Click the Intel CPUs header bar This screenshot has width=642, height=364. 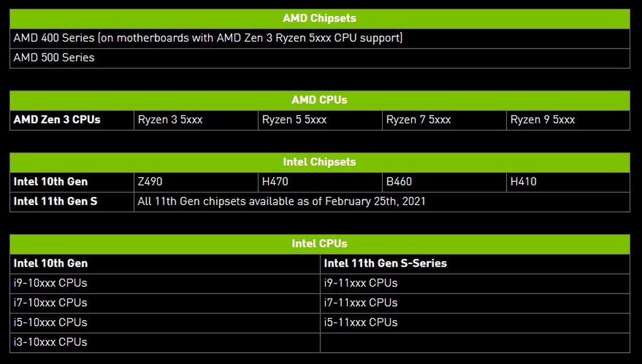pos(319,244)
